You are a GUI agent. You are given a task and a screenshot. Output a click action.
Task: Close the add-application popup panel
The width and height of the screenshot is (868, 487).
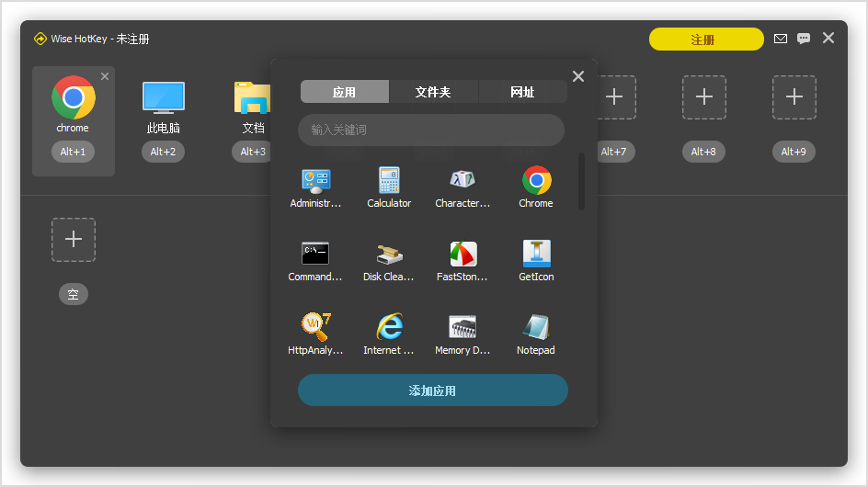[x=578, y=76]
